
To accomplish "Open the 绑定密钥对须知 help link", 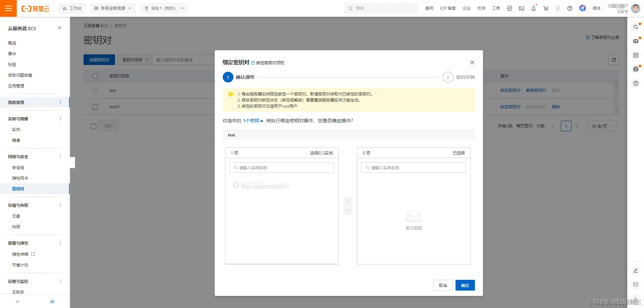I will [x=268, y=63].
